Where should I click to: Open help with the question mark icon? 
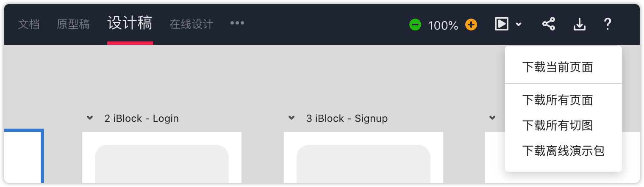point(607,24)
